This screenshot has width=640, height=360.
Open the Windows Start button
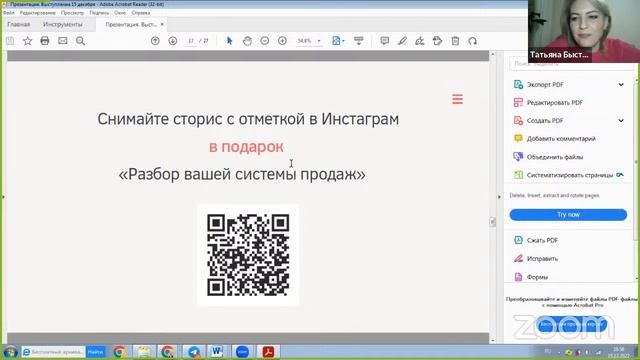[10, 352]
